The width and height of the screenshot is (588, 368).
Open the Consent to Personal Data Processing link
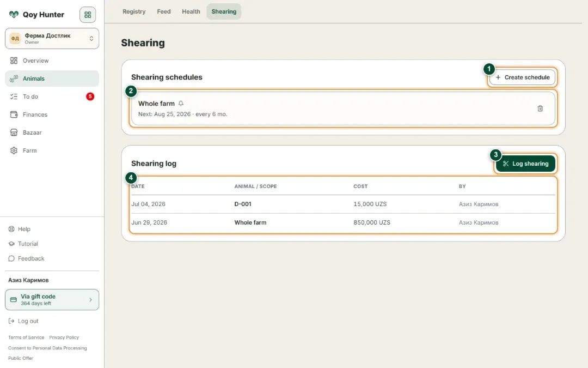click(47, 348)
